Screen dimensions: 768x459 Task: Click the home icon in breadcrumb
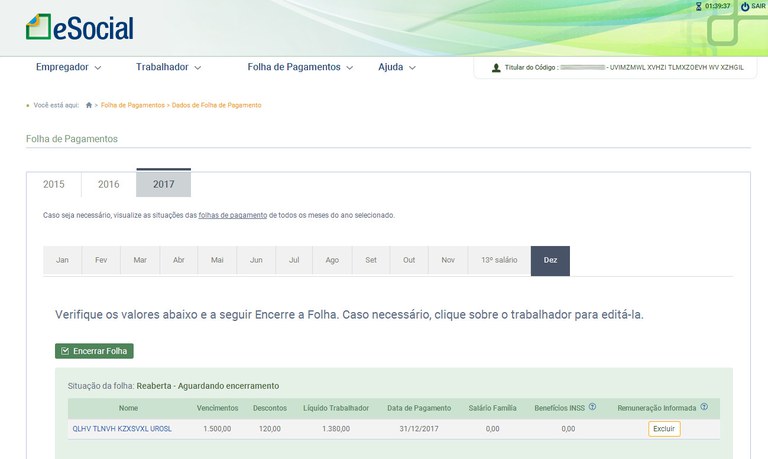click(x=89, y=105)
